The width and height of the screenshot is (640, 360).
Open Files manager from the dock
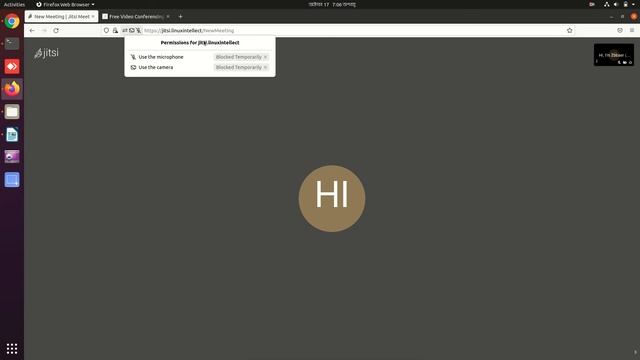point(12,111)
